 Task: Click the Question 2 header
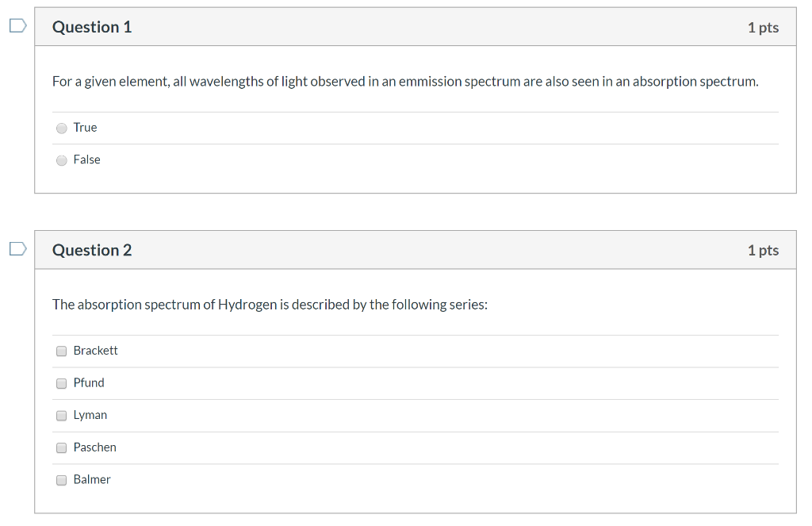pyautogui.click(x=92, y=250)
